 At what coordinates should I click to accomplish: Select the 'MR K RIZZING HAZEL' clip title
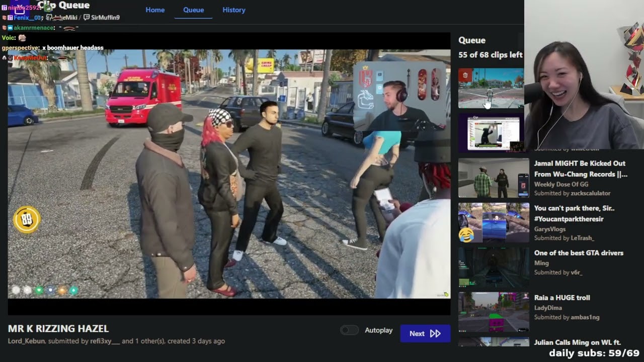58,329
